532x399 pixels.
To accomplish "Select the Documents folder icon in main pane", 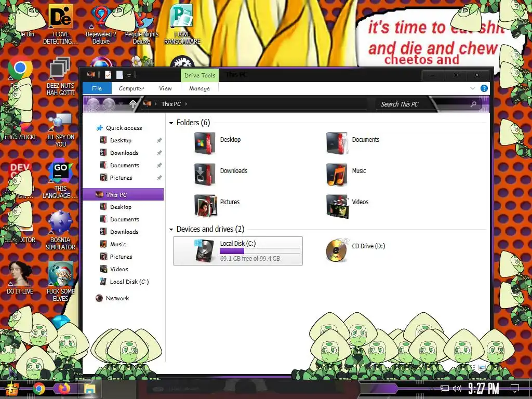I will (x=337, y=143).
